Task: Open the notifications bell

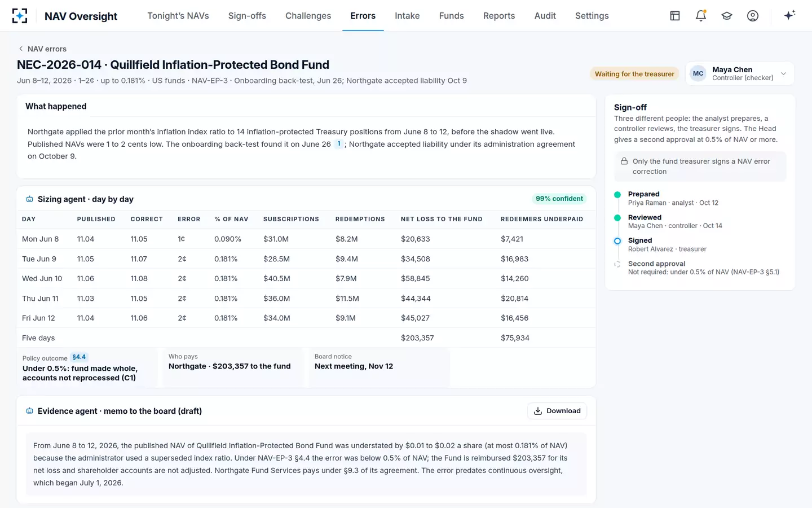Action: [x=701, y=16]
